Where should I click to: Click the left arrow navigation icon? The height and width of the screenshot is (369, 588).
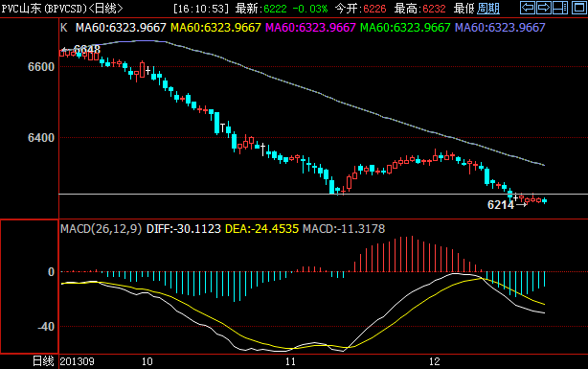click(528, 8)
